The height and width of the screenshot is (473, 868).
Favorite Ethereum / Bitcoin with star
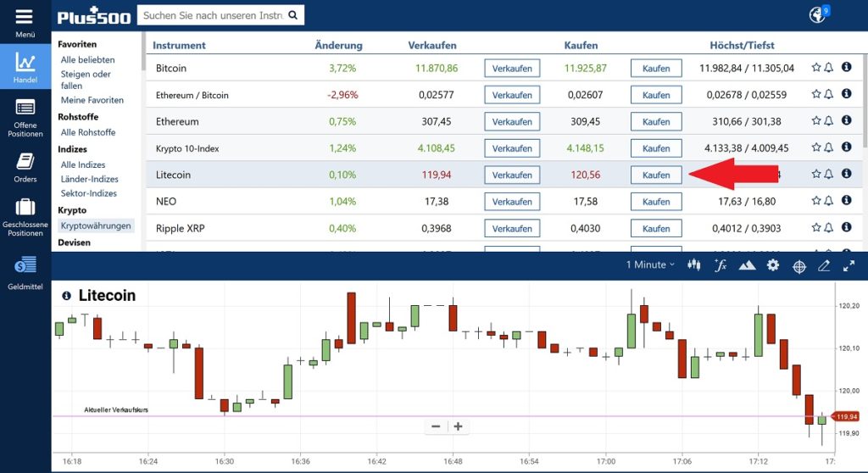(816, 94)
